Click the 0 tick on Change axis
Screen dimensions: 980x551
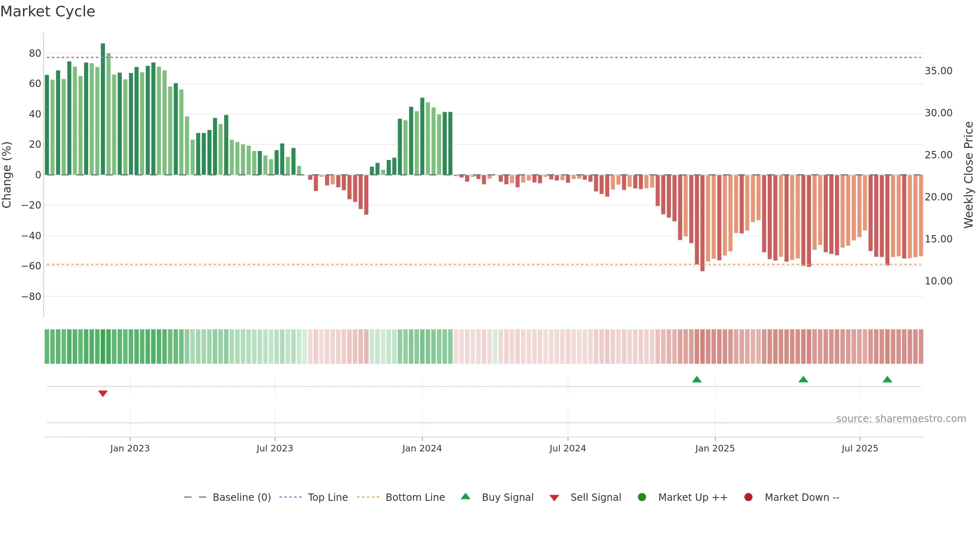point(38,175)
